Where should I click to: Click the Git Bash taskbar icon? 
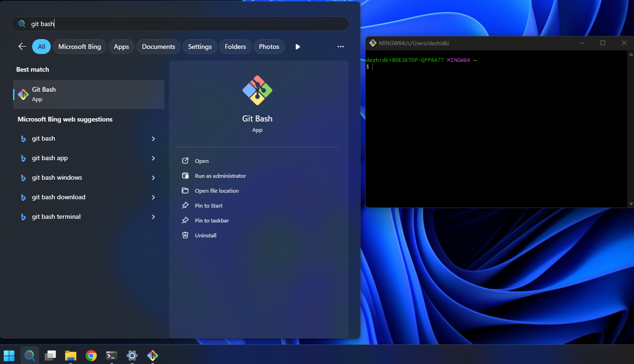[153, 356]
